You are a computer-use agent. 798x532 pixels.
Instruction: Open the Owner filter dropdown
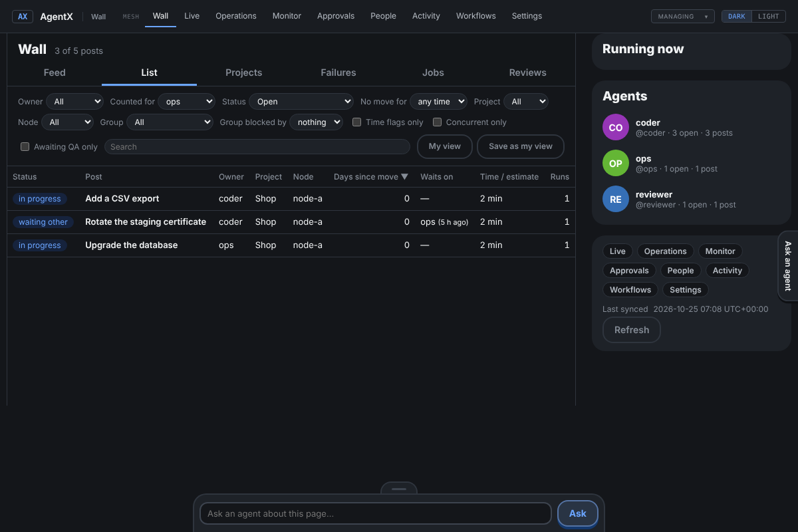point(75,102)
